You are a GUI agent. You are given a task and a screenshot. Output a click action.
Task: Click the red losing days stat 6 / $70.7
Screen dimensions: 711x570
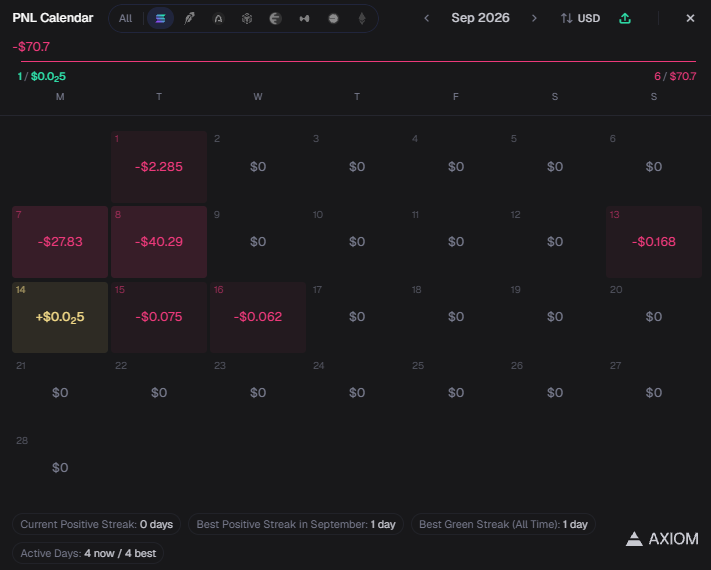675,76
